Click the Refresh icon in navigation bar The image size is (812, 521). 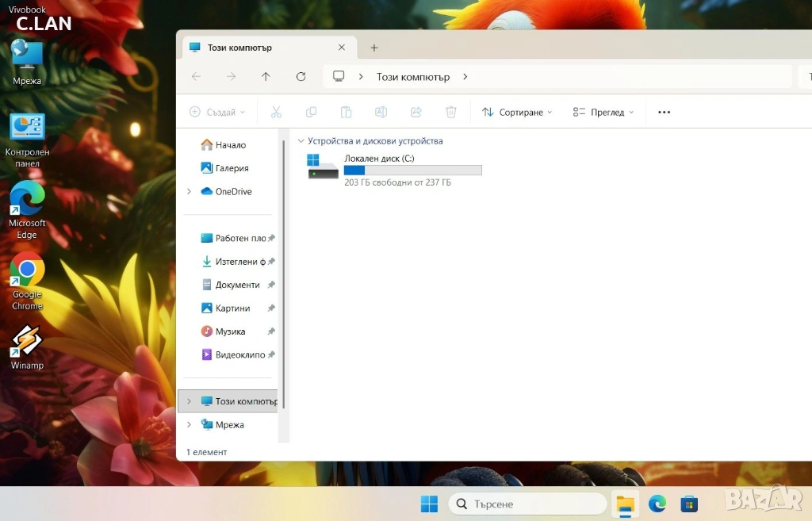coord(301,77)
